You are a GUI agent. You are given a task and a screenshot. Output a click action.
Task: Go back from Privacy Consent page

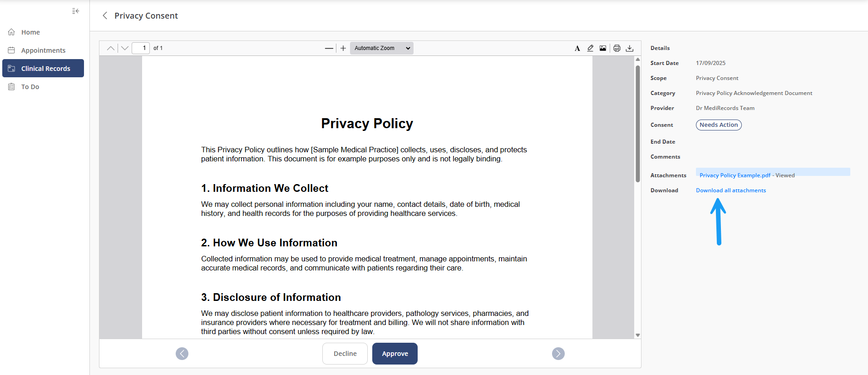pos(105,16)
